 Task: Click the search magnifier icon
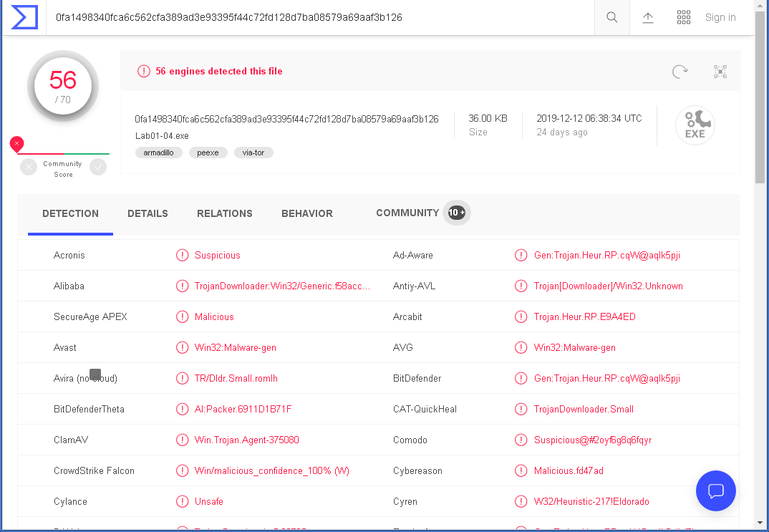(x=611, y=17)
